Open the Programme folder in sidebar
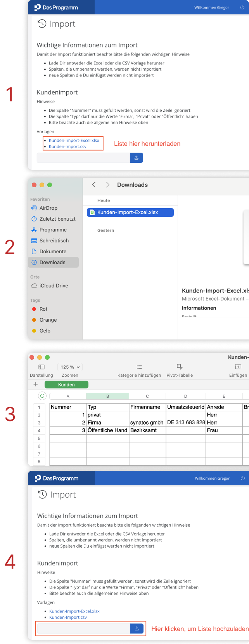 tap(53, 230)
